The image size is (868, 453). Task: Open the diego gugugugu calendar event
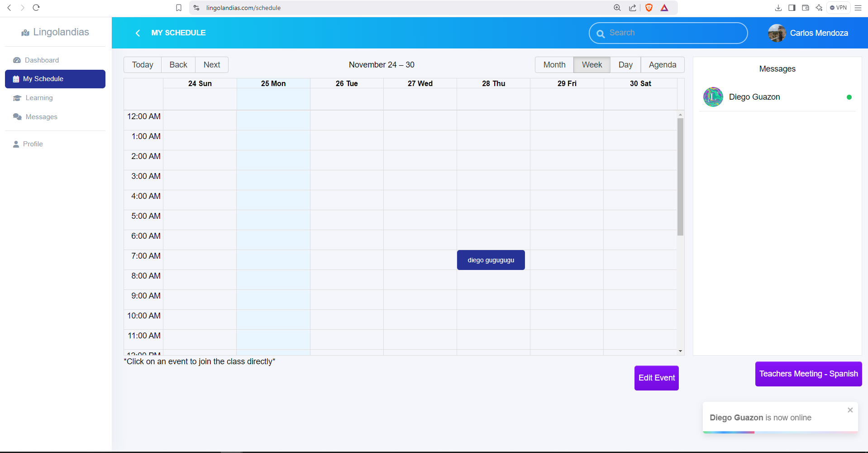click(491, 260)
